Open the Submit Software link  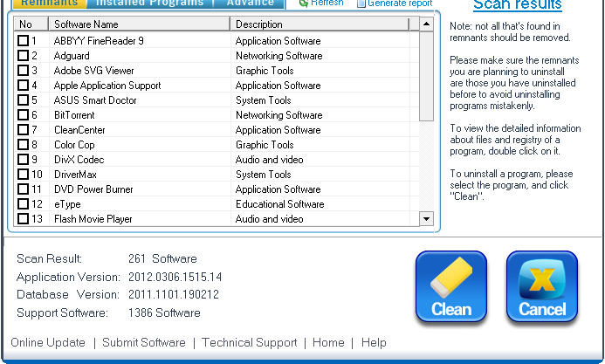pyautogui.click(x=143, y=342)
